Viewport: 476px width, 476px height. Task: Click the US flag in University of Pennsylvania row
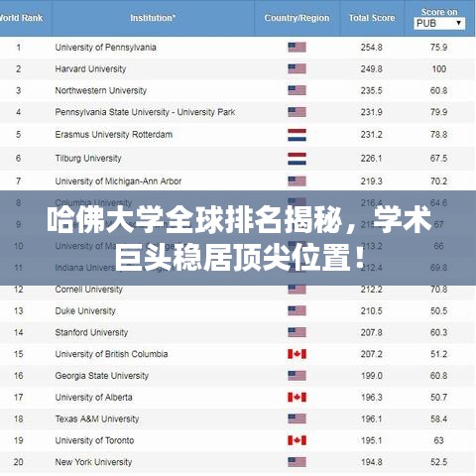click(297, 48)
